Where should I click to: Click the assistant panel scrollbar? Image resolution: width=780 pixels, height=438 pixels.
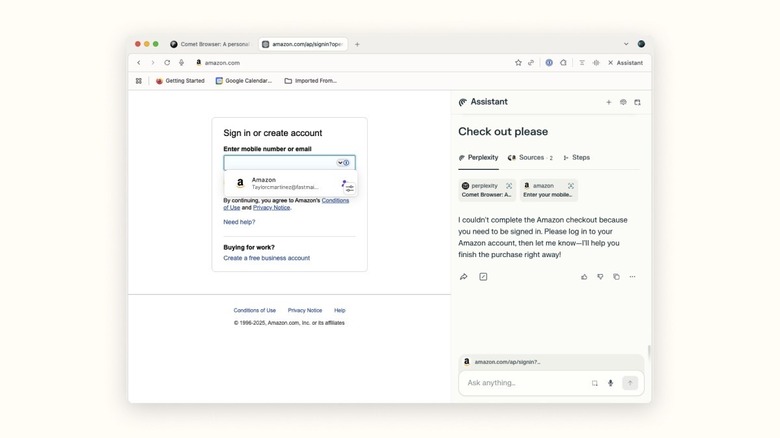click(x=649, y=352)
